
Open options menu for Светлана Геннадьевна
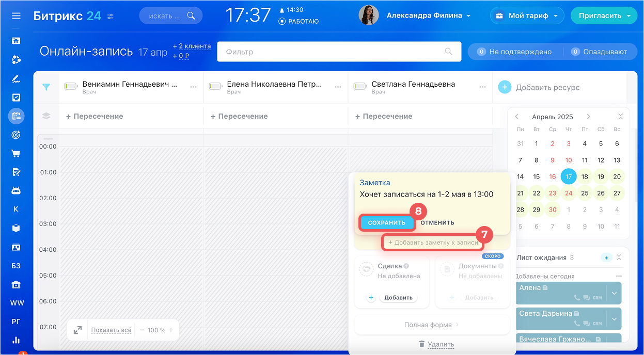(x=482, y=87)
